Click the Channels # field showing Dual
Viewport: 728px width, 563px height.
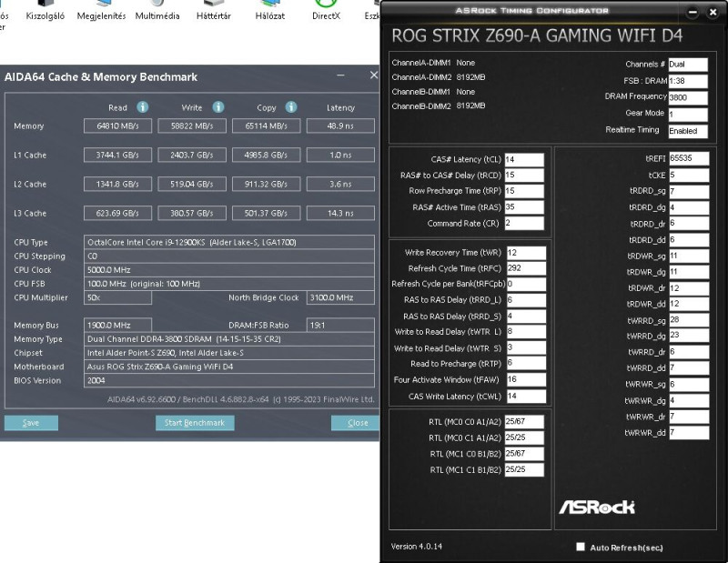coord(688,65)
